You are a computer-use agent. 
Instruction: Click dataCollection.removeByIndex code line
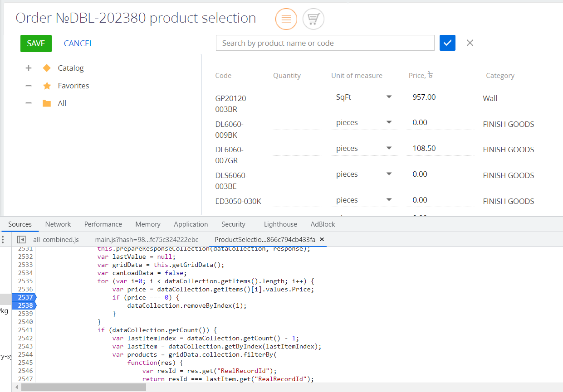pyautogui.click(x=187, y=305)
